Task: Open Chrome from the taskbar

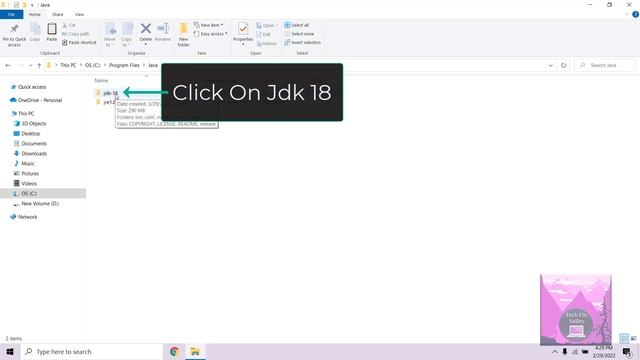Action: tap(175, 352)
